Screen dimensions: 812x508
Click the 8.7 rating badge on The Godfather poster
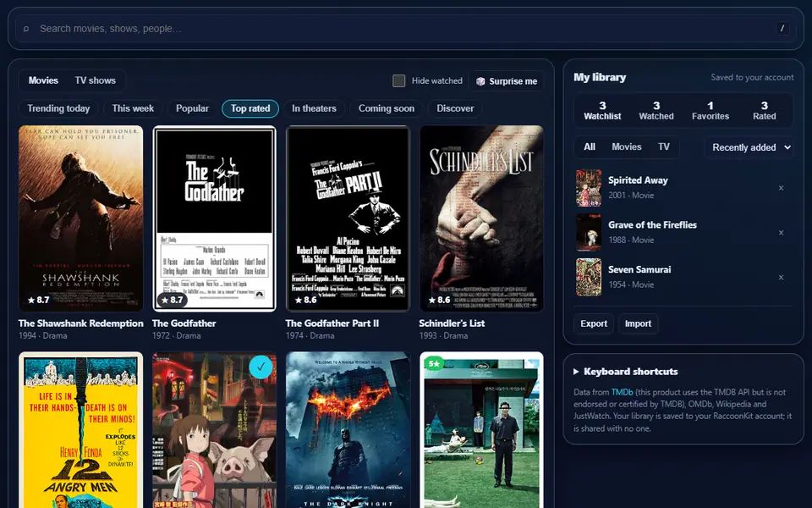(173, 300)
